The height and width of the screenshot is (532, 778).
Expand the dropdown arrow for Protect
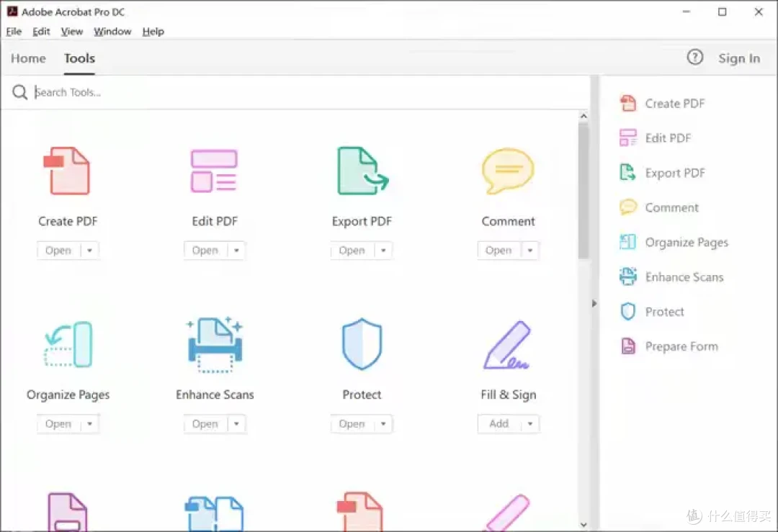tap(383, 424)
